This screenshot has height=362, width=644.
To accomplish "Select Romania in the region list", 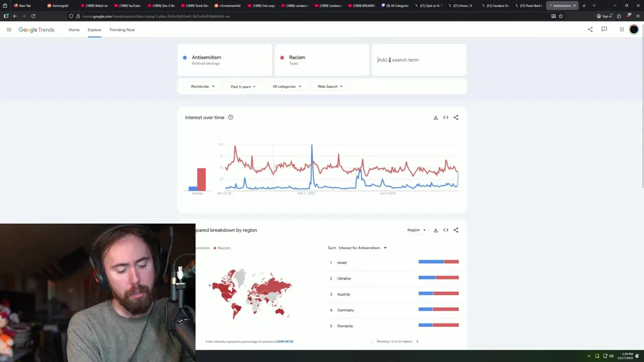I will tap(345, 326).
